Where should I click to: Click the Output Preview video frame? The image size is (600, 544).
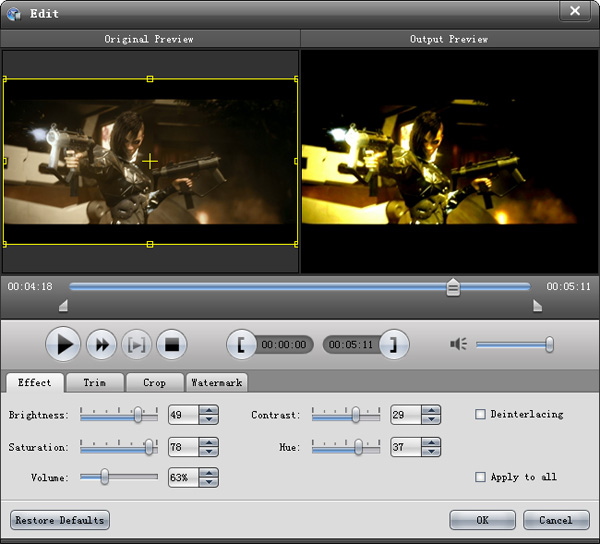[x=449, y=162]
